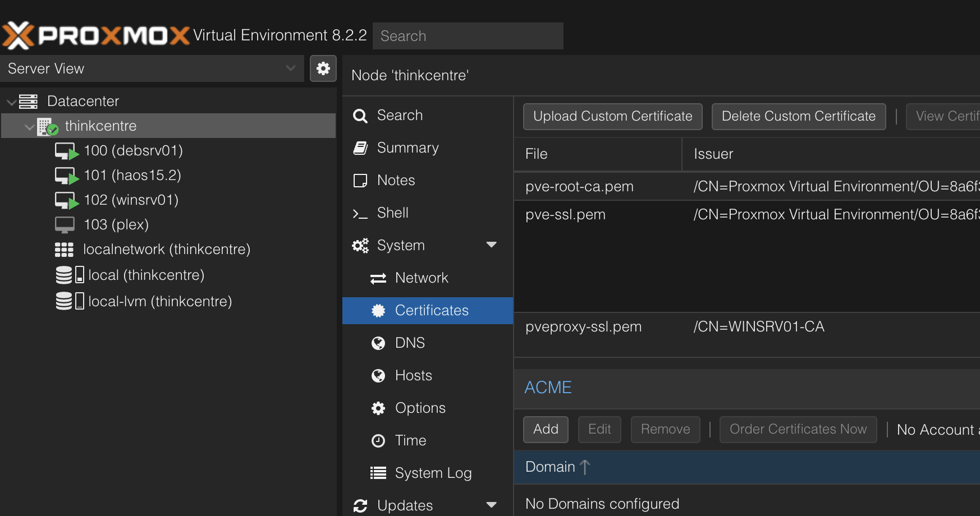Click the No Domains configured text
The width and height of the screenshot is (980, 516).
click(x=602, y=504)
